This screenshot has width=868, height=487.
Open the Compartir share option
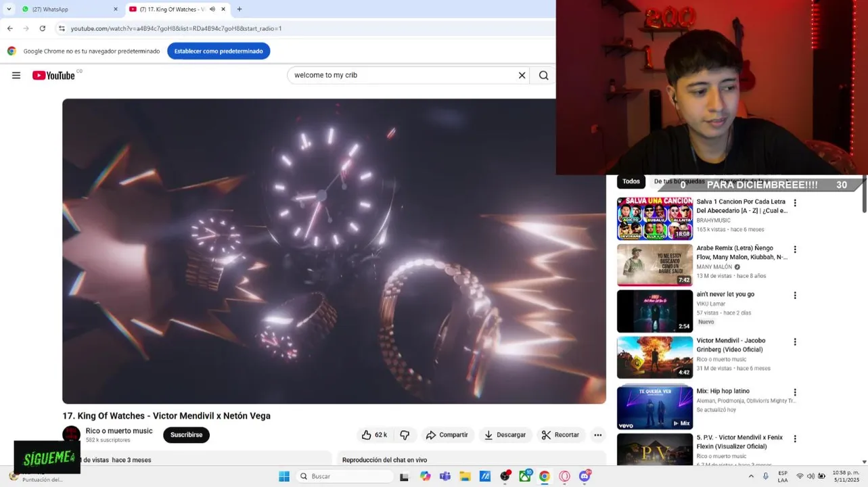pos(447,435)
